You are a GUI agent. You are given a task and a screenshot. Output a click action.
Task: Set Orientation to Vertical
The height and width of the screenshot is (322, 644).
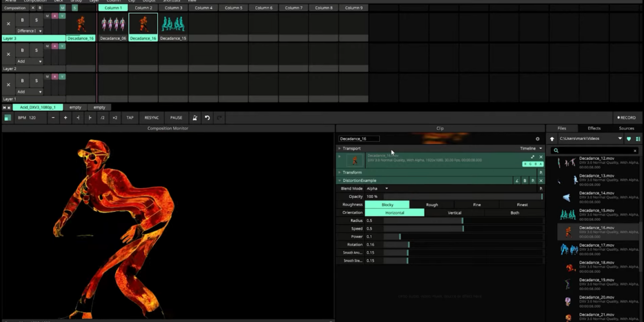coord(454,213)
